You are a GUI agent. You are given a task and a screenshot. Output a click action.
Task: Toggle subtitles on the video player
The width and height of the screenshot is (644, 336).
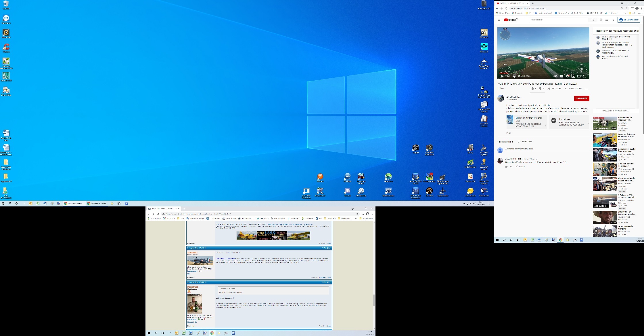pos(561,76)
